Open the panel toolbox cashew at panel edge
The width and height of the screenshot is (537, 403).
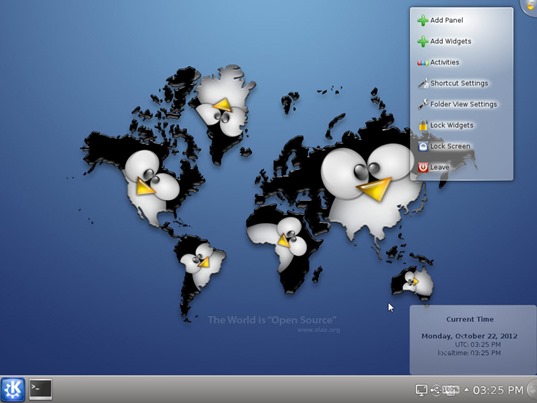(x=532, y=389)
